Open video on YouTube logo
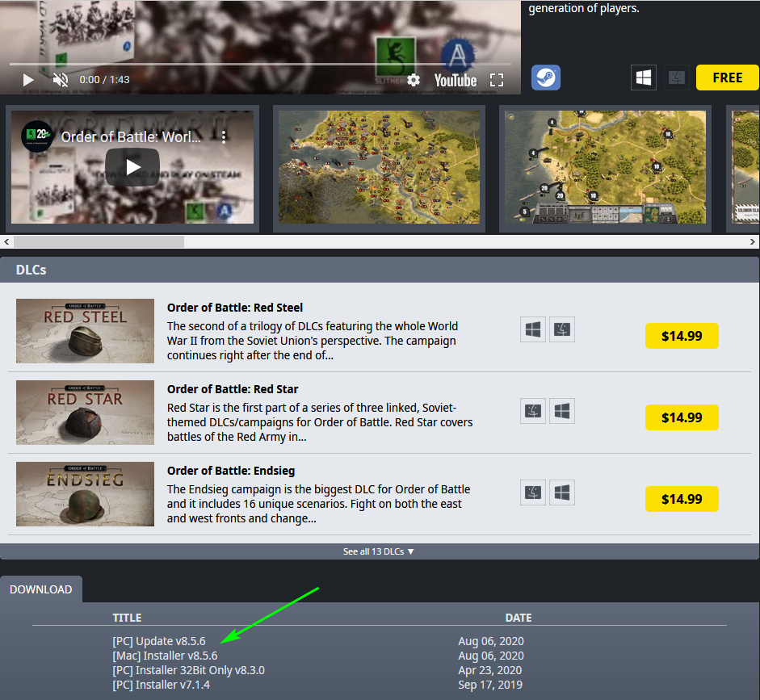This screenshot has width=760, height=700. (456, 80)
